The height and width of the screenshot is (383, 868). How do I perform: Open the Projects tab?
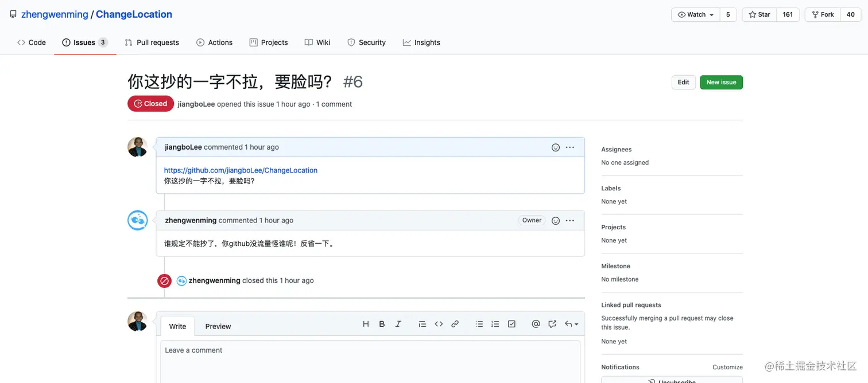click(269, 42)
